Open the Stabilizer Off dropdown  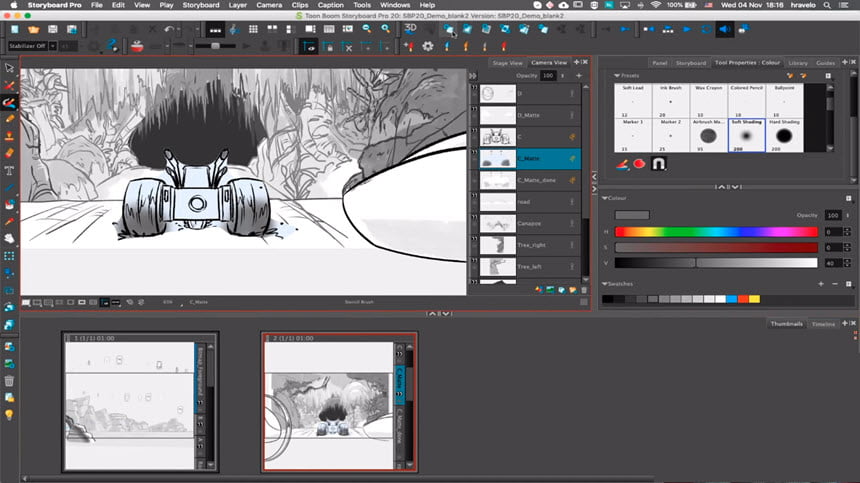[x=53, y=46]
